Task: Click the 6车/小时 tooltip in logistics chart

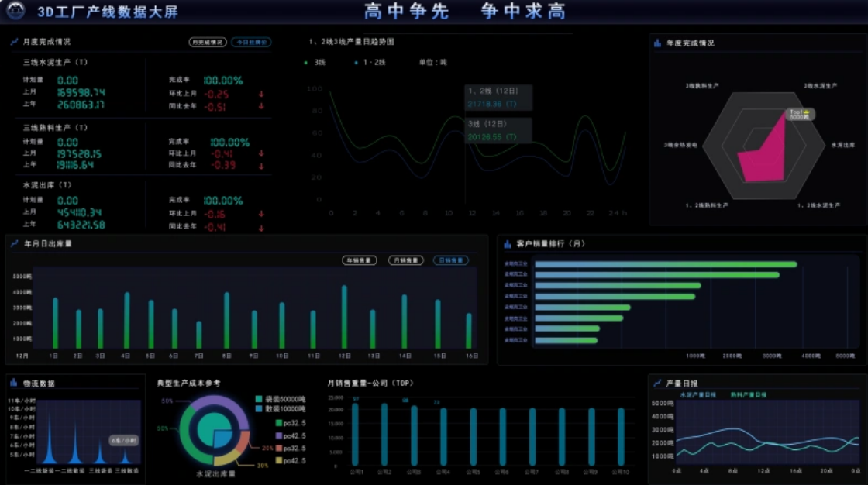Action: point(123,441)
